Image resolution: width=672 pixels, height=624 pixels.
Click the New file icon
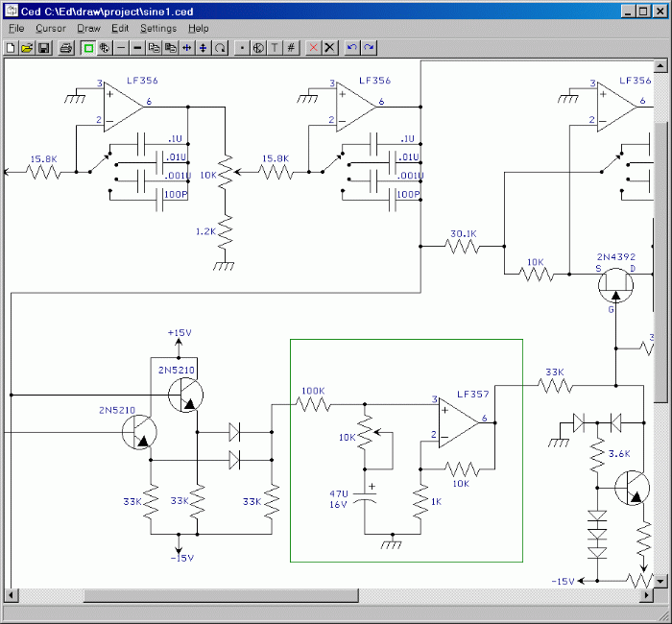click(11, 47)
